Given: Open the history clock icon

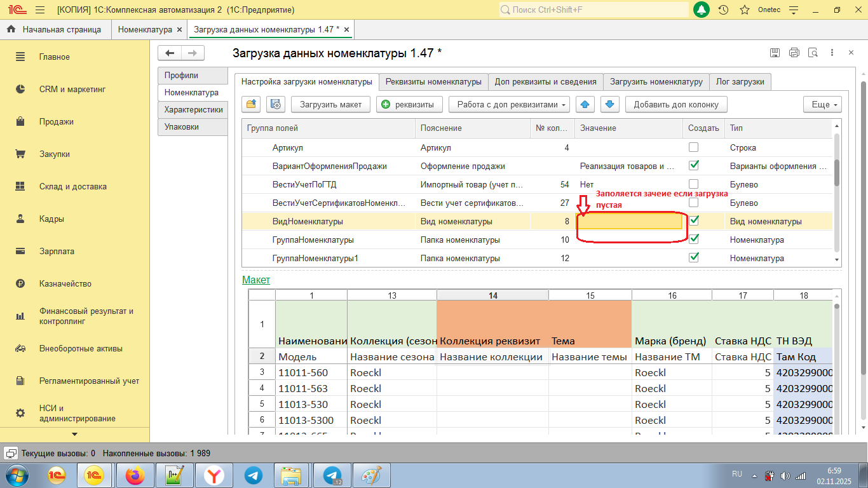Looking at the screenshot, I should [x=723, y=10].
